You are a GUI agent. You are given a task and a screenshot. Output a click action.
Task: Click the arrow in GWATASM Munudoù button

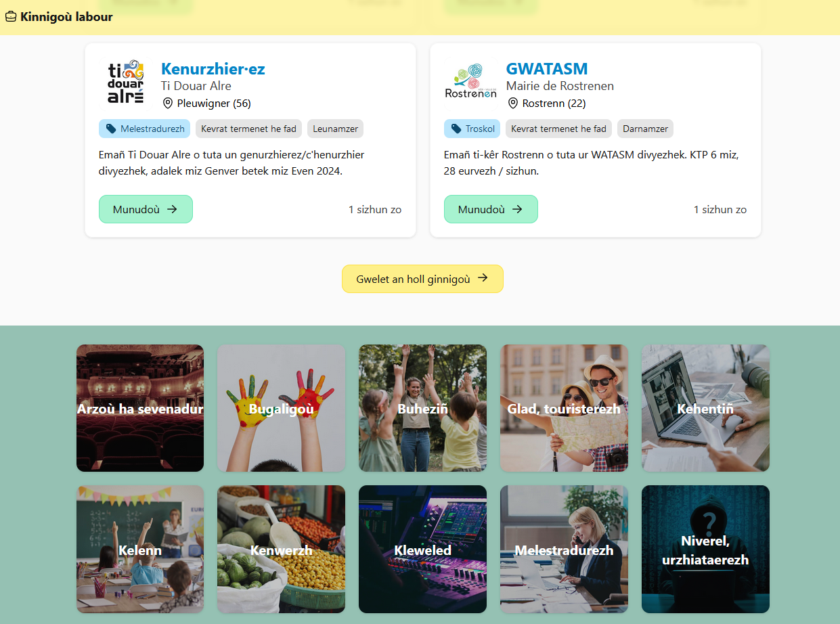pos(517,209)
